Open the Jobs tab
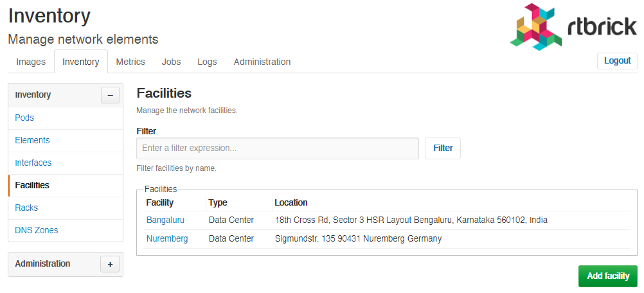Image resolution: width=644 pixels, height=293 pixels. tap(171, 62)
